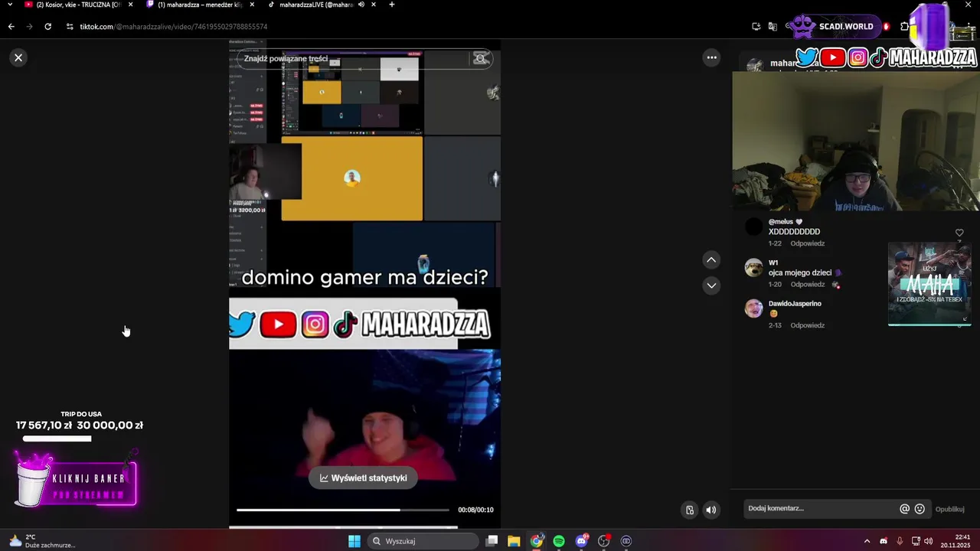980x551 pixels.
Task: Reply to @melus comment via 'Odpowiedz'
Action: (x=808, y=243)
